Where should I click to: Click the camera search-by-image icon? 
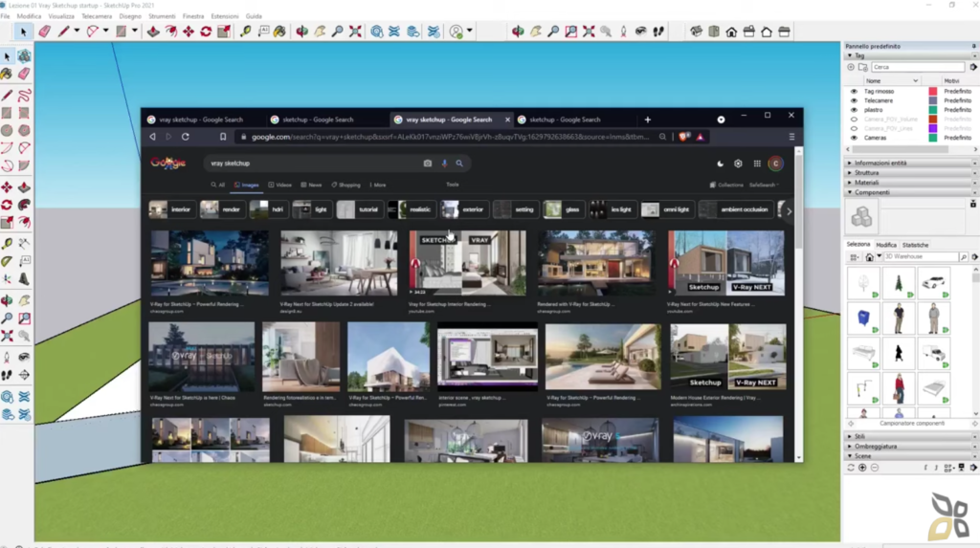(x=428, y=164)
